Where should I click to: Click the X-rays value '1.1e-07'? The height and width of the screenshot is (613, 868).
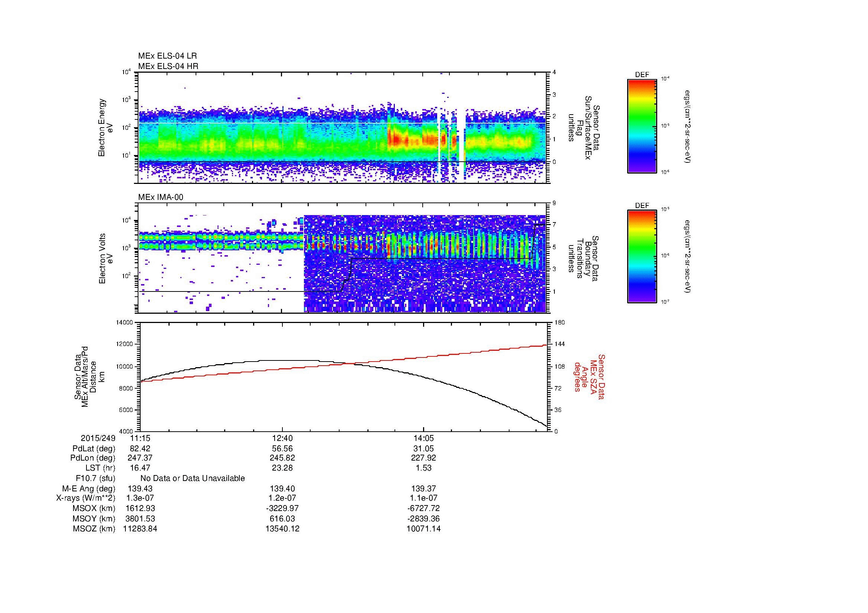click(x=423, y=498)
